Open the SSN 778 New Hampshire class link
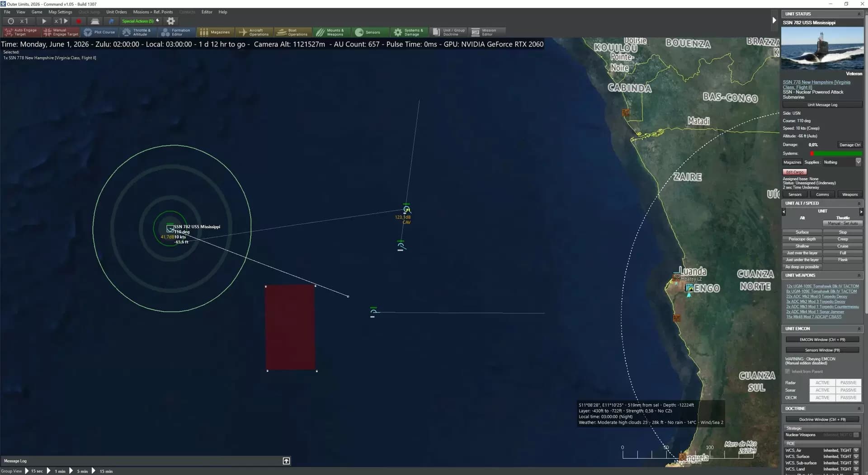 pos(816,85)
